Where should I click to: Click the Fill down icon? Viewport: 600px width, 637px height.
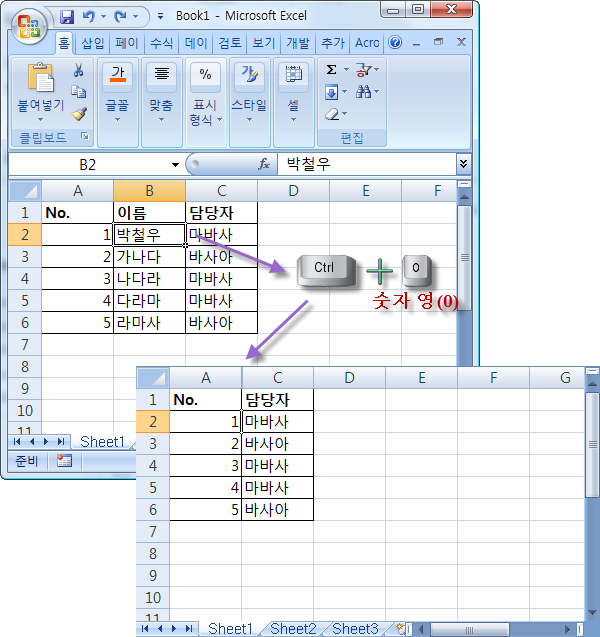331,92
